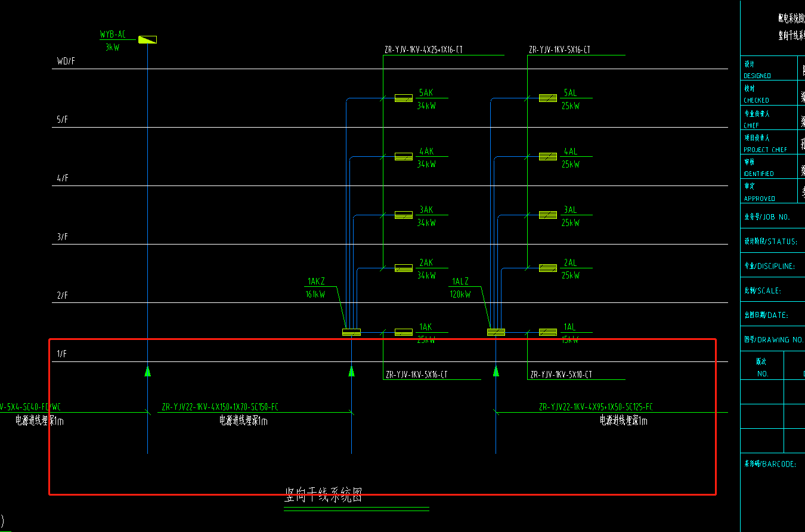
Task: Click 电源进线埋深1m under the 4X95 cable label
Action: pos(624,421)
